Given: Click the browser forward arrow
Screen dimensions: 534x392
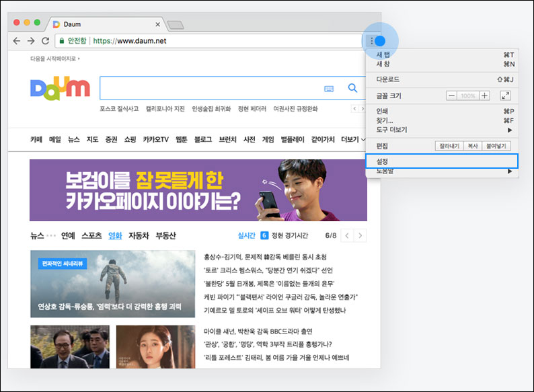Looking at the screenshot, I should click(x=31, y=41).
